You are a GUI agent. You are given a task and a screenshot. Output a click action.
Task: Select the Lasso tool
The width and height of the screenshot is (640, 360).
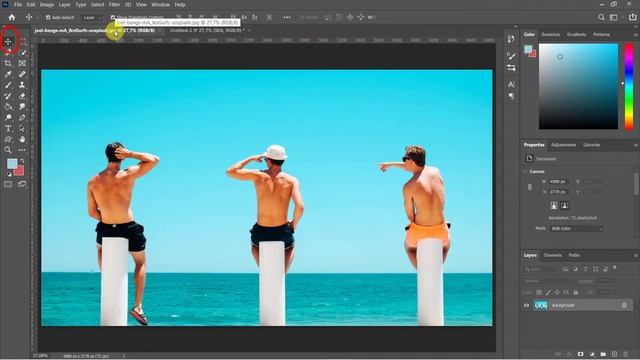(x=8, y=53)
